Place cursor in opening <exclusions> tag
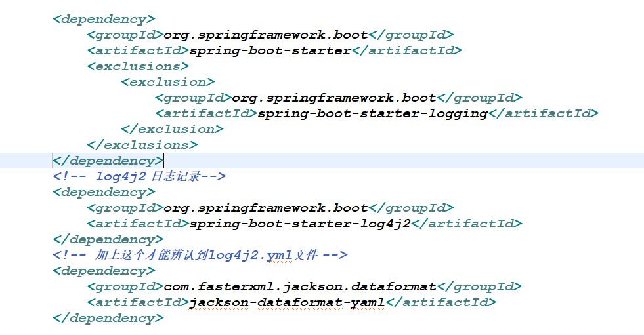The image size is (644, 335). [138, 66]
